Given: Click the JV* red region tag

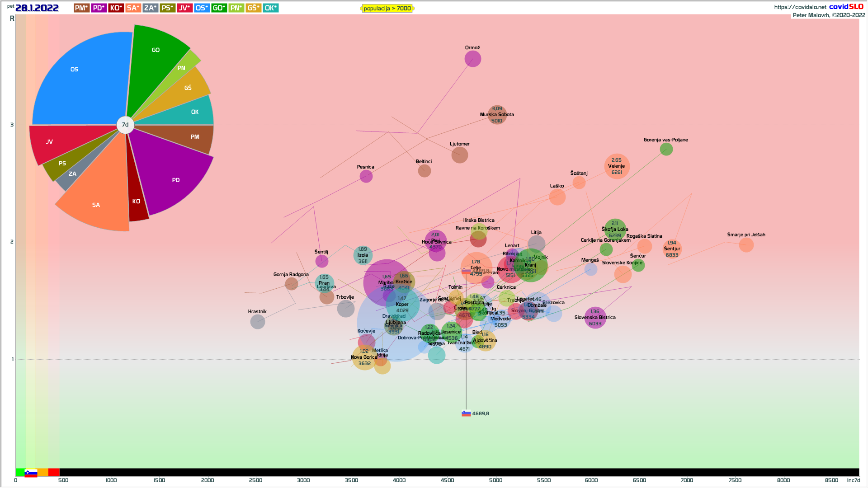Looking at the screenshot, I should [184, 8].
